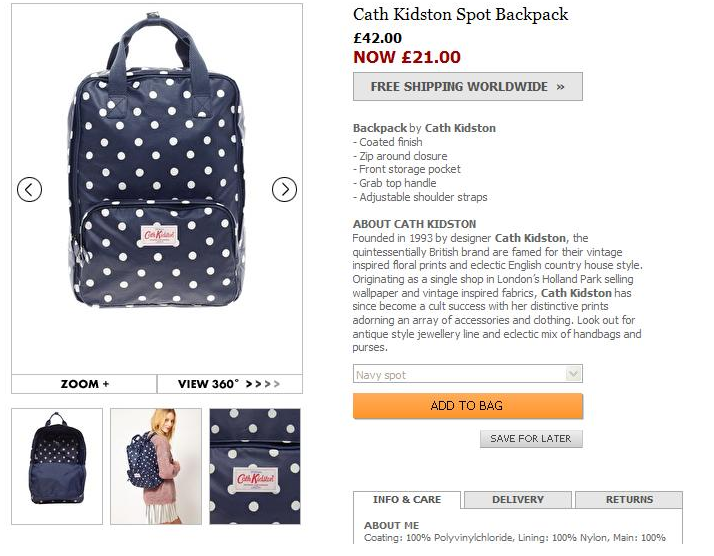The width and height of the screenshot is (714, 556).
Task: Click the NOW £21.00 sale price
Action: (407, 58)
